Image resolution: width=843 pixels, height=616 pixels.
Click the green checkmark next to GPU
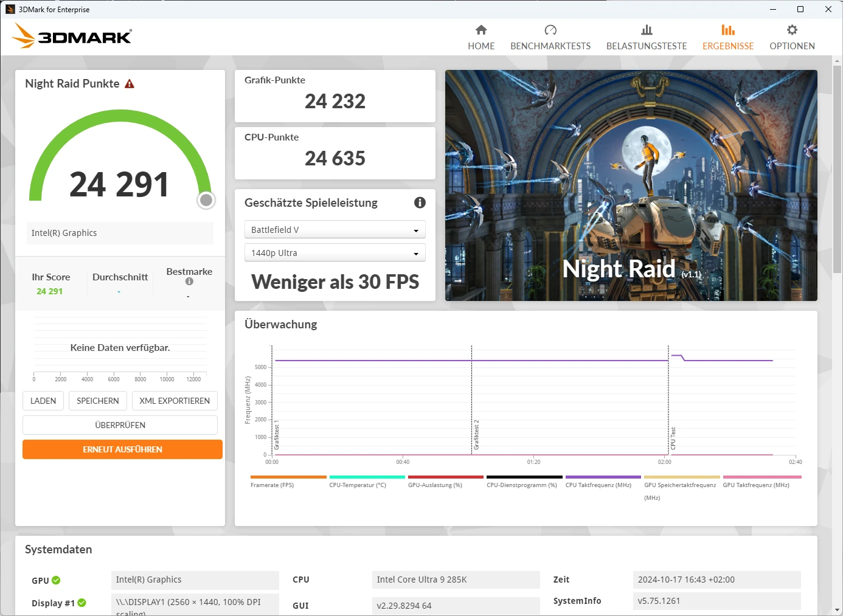[x=56, y=580]
